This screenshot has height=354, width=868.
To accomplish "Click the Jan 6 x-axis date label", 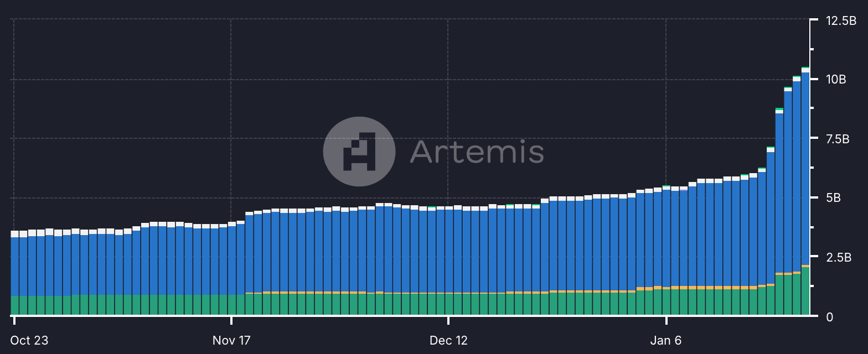I will [x=666, y=340].
